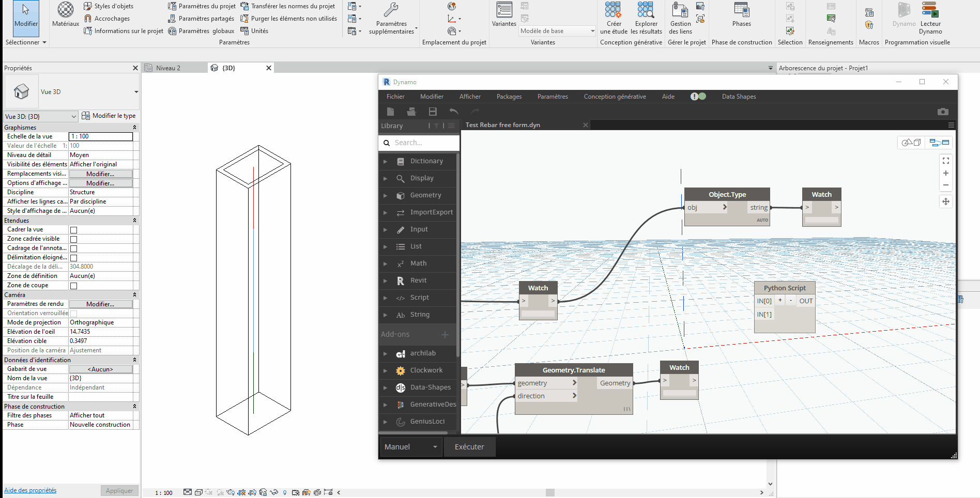
Task: Select Test Rebar free form.dyn tab
Action: pyautogui.click(x=502, y=125)
